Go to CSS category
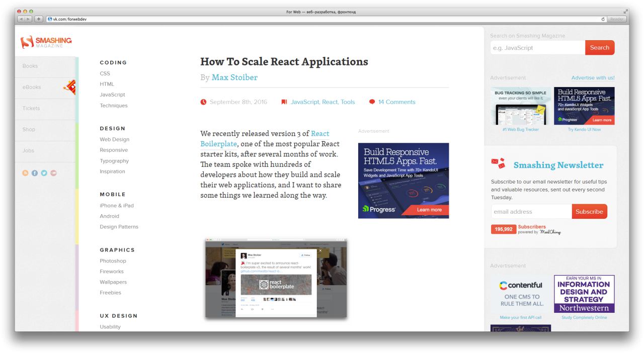This screenshot has height=353, width=644. [x=105, y=73]
